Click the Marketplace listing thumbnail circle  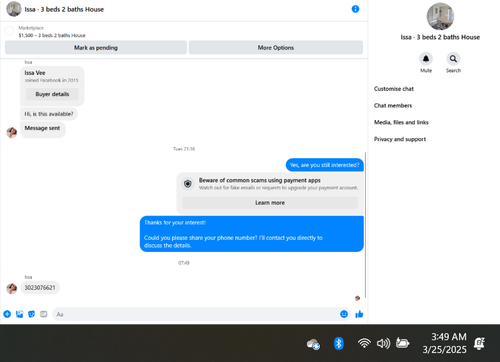point(9,31)
